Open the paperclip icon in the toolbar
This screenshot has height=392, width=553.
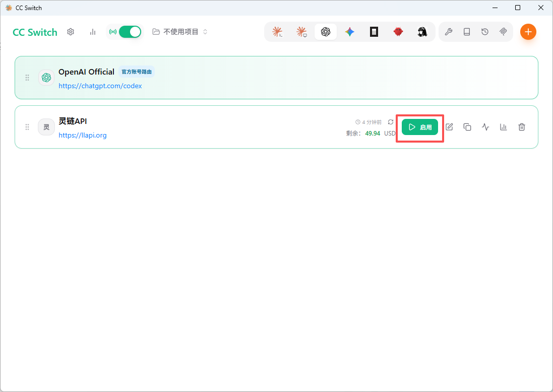click(x=503, y=32)
